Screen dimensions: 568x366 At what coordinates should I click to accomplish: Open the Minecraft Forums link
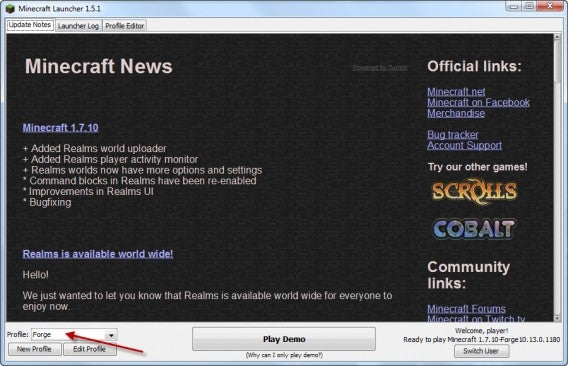(466, 309)
